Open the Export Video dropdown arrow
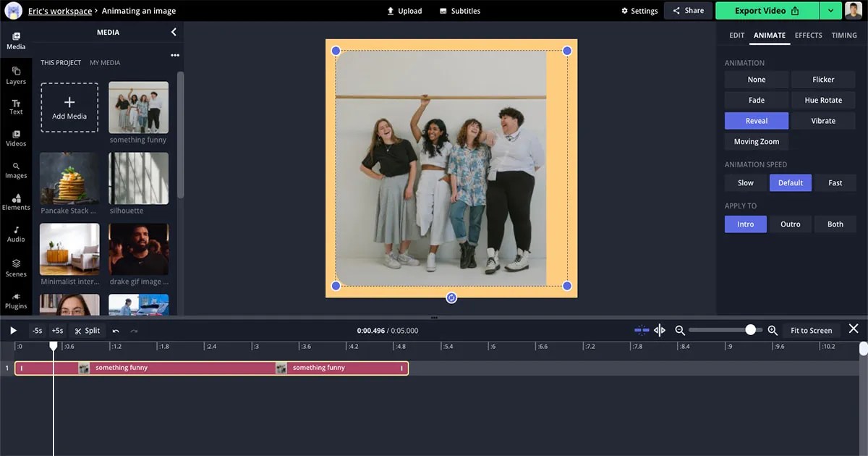 coord(830,10)
